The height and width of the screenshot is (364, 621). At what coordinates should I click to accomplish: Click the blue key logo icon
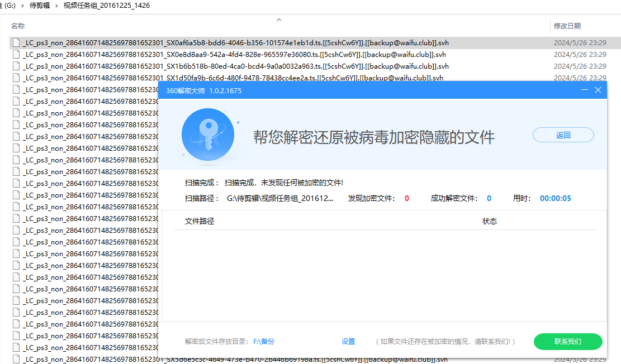[207, 135]
